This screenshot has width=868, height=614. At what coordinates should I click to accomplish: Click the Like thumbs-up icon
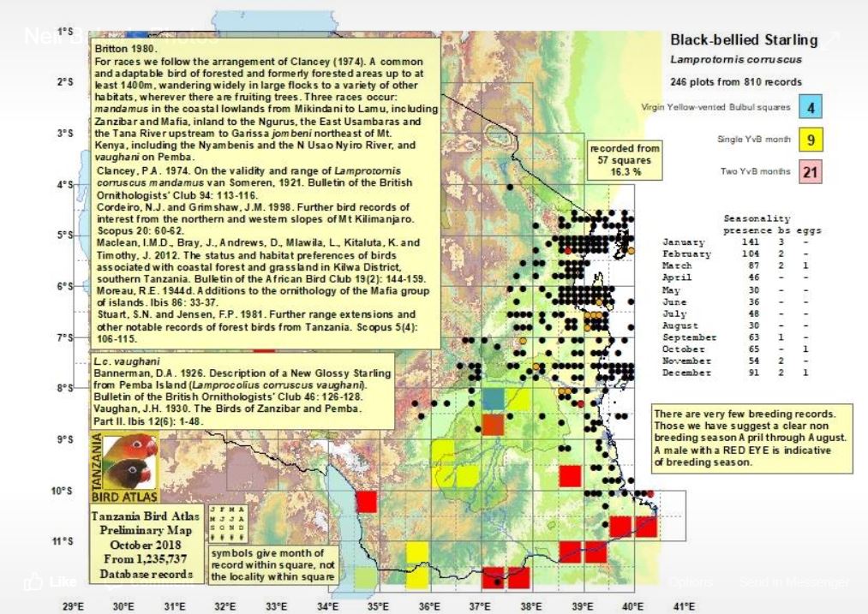click(33, 582)
